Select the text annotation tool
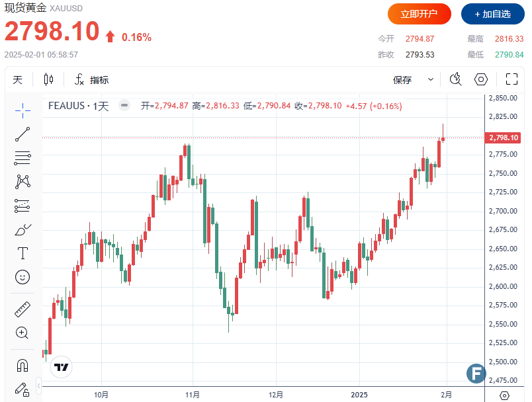 [x=22, y=253]
